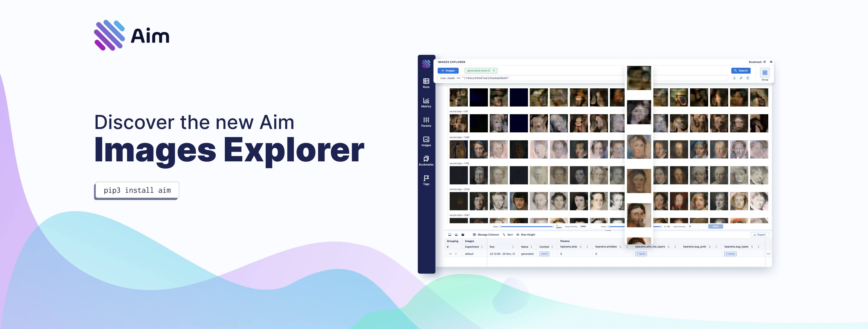
Task: Open Run column options menu
Action: pos(513,247)
